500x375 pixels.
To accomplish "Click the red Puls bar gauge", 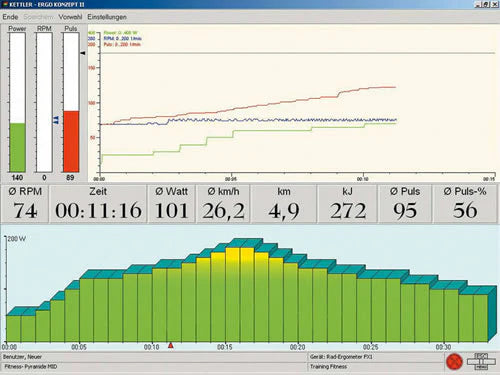I will 71,102.
